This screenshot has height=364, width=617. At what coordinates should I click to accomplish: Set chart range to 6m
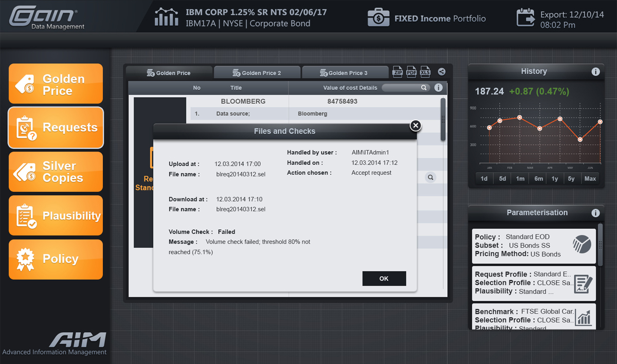(538, 178)
